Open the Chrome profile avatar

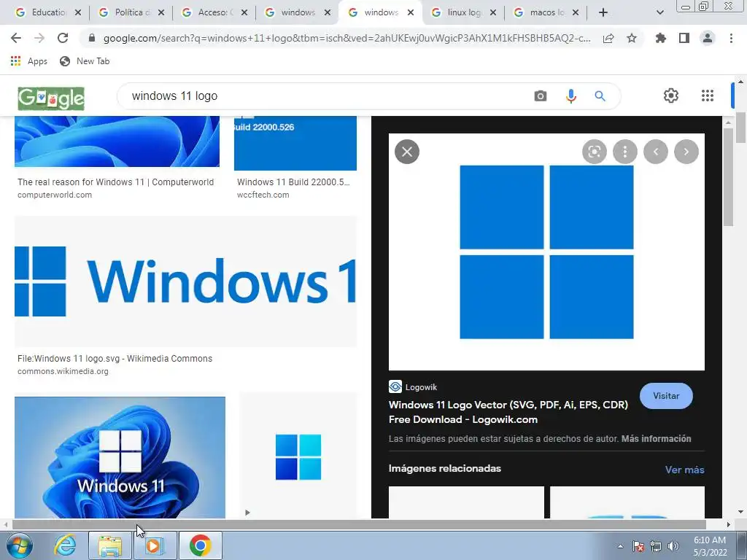708,38
